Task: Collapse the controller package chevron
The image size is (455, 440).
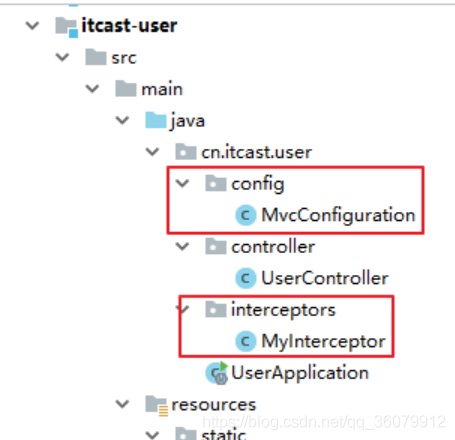Action: 182,247
